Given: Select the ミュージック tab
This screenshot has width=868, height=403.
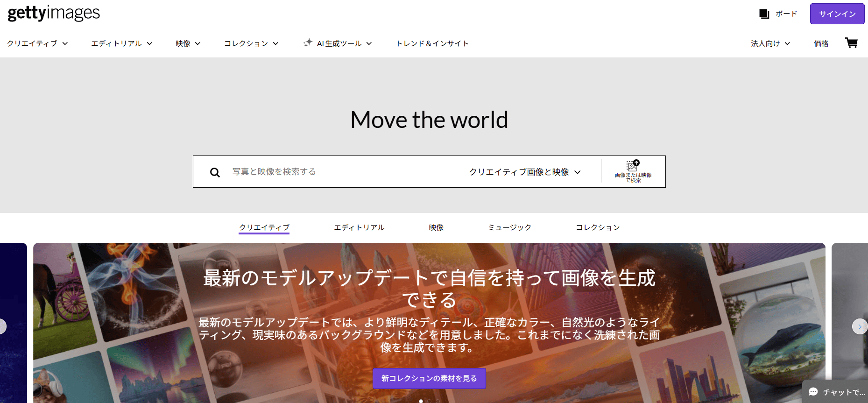Looking at the screenshot, I should click(509, 227).
